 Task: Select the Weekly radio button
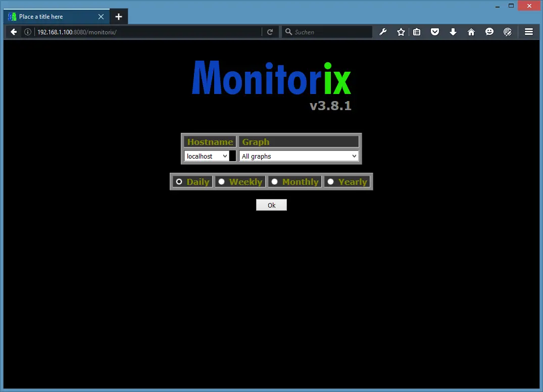(x=222, y=181)
